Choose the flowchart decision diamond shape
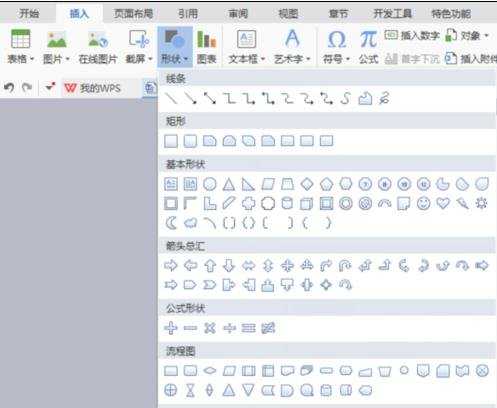497x408 pixels. (209, 371)
